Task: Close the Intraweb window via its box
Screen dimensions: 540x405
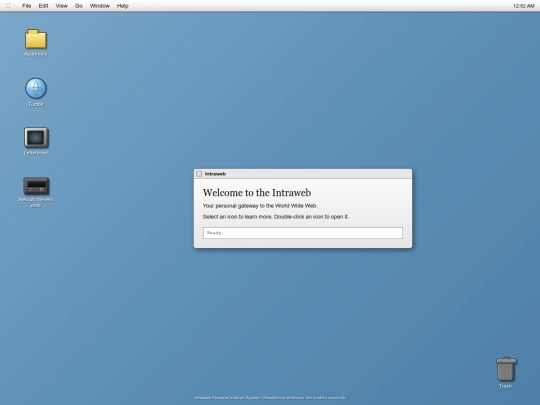Action: (x=199, y=174)
